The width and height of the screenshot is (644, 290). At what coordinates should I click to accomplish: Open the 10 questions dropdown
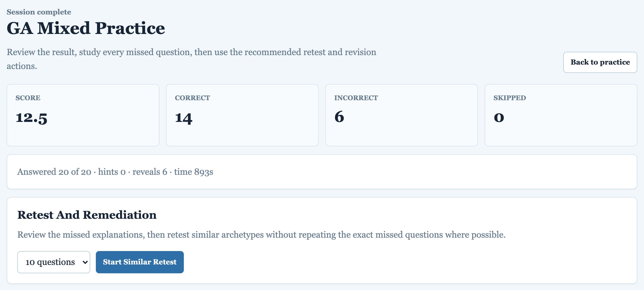(x=54, y=262)
